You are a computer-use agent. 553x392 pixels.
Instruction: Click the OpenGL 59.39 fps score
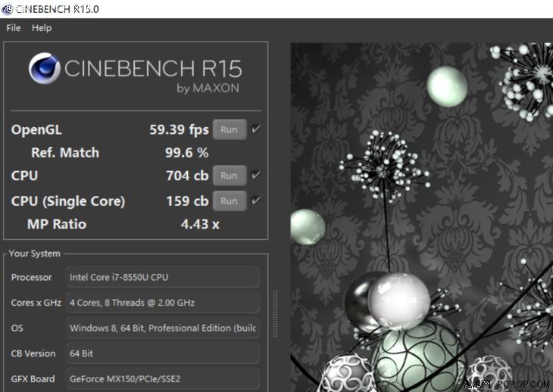pos(179,129)
